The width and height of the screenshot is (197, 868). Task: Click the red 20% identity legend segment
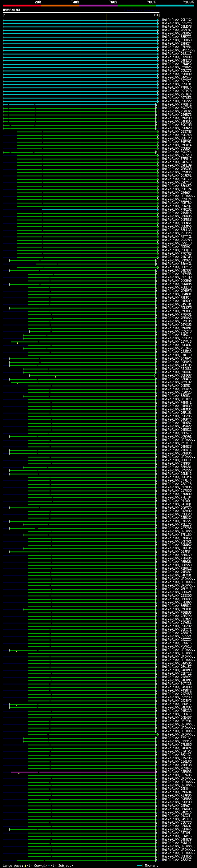coord(22,6)
